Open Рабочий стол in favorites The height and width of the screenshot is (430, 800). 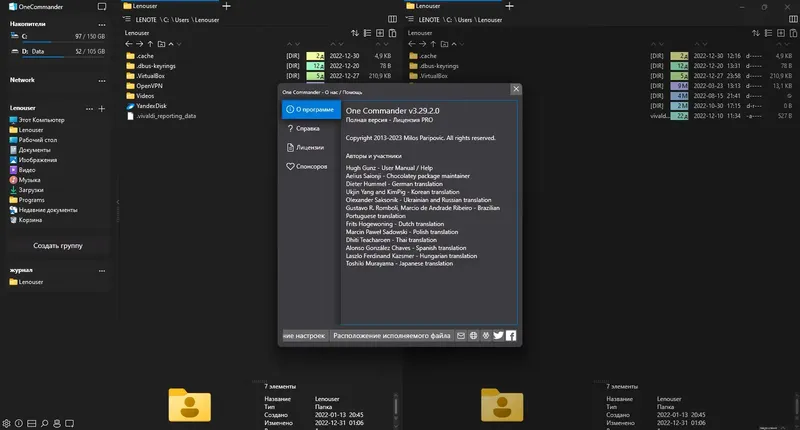(33, 140)
